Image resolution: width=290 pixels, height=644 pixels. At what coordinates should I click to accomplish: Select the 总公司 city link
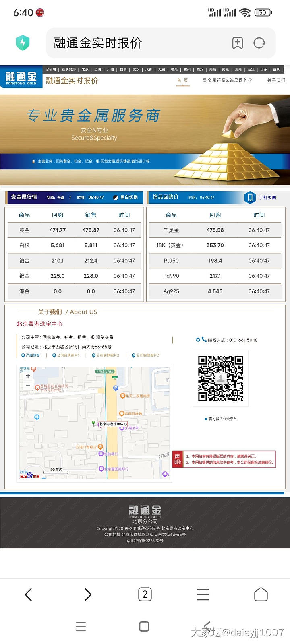pos(51,69)
